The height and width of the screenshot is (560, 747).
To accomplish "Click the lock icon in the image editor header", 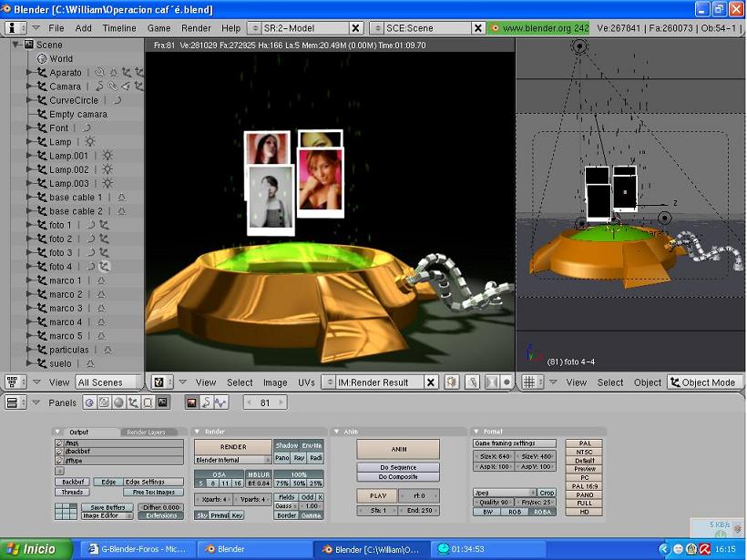I will coord(473,382).
